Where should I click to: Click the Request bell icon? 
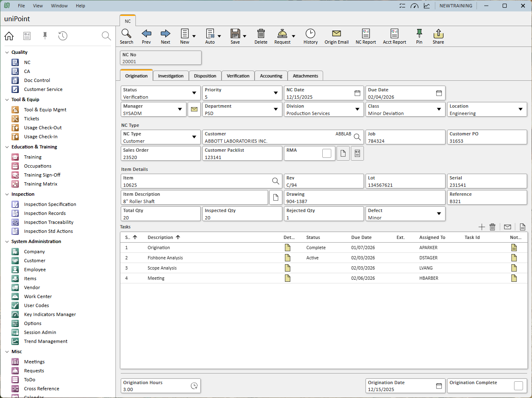click(x=282, y=33)
